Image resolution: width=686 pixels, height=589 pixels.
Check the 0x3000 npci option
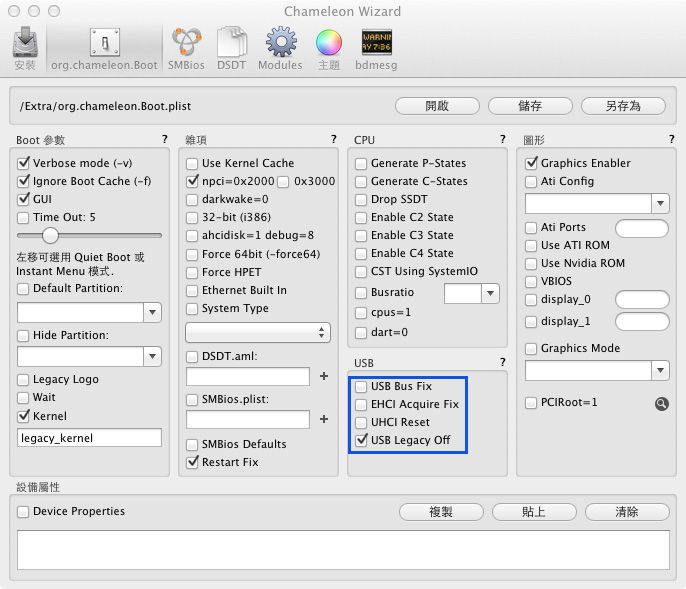pyautogui.click(x=283, y=182)
